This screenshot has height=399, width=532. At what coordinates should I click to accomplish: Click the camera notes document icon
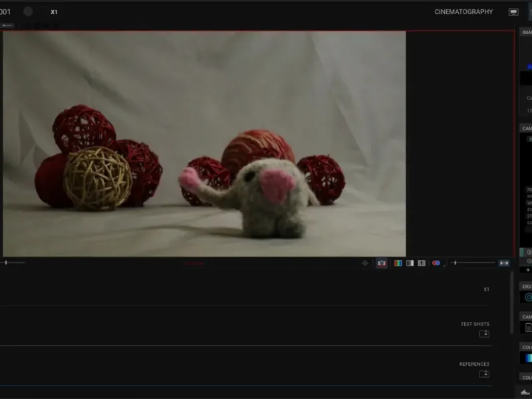pos(528,328)
